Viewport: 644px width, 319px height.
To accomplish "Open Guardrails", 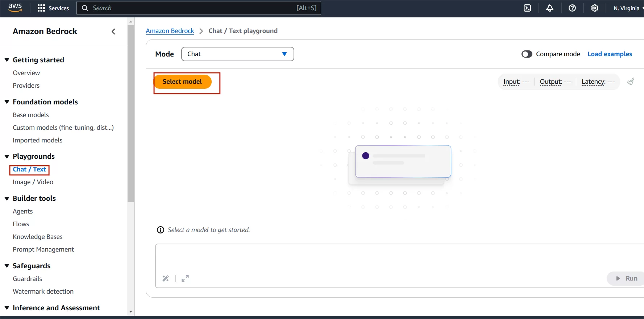I will (x=28, y=279).
